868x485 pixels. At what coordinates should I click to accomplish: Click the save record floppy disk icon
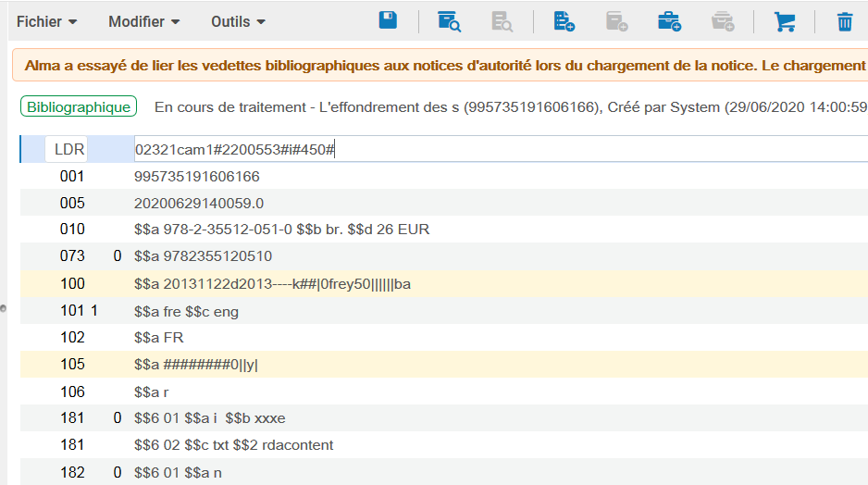[x=388, y=21]
